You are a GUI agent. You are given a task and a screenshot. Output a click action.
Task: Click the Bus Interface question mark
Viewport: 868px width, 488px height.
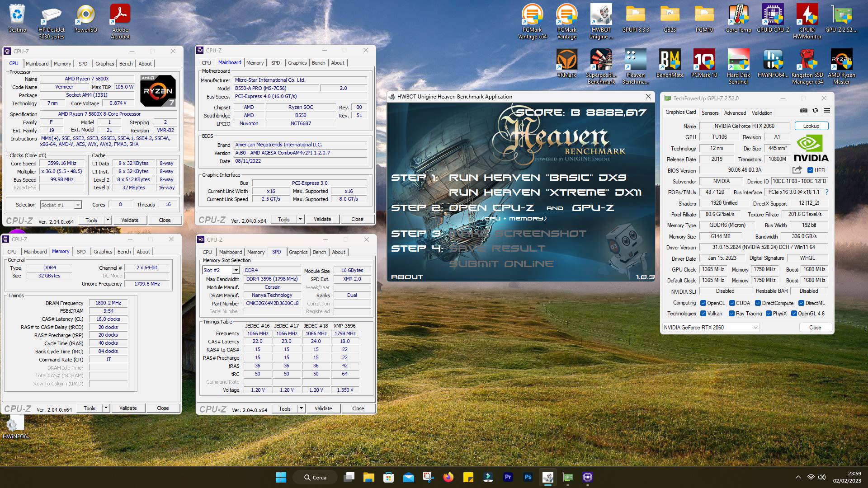(827, 192)
